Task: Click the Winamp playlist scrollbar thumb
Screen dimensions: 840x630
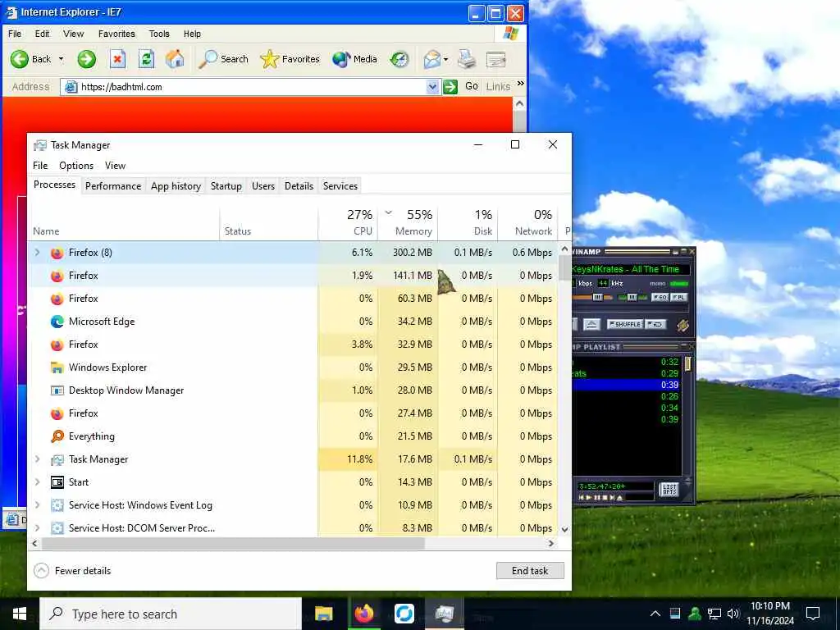Action: coord(688,364)
